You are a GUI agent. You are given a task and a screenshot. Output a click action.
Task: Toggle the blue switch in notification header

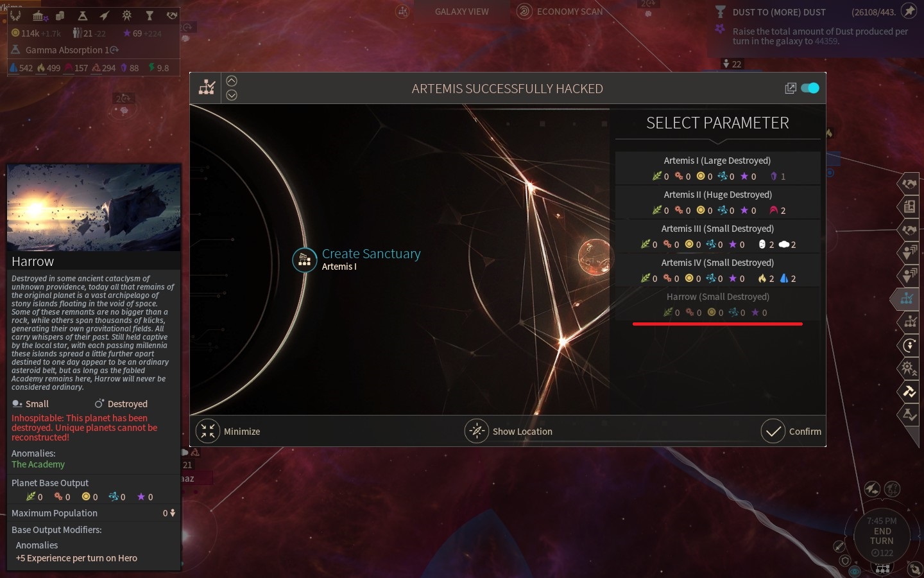[810, 88]
